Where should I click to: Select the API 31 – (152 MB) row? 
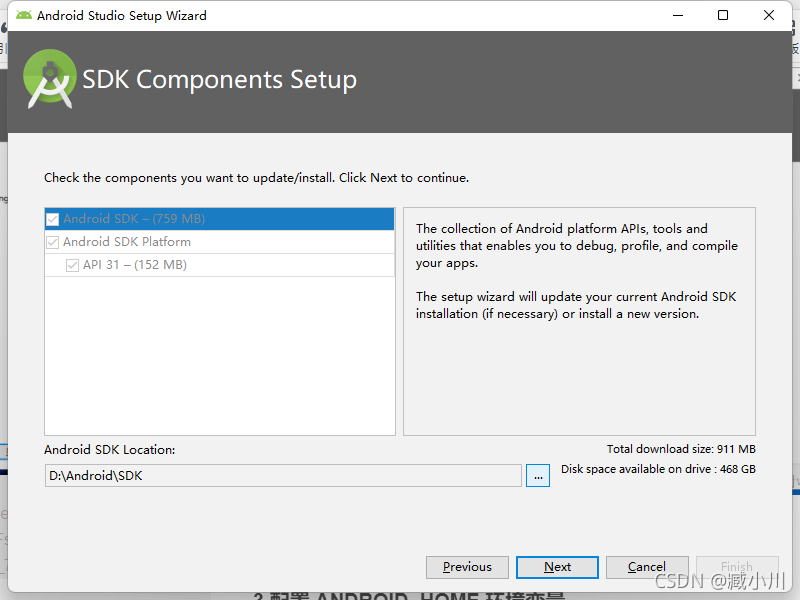(x=219, y=265)
